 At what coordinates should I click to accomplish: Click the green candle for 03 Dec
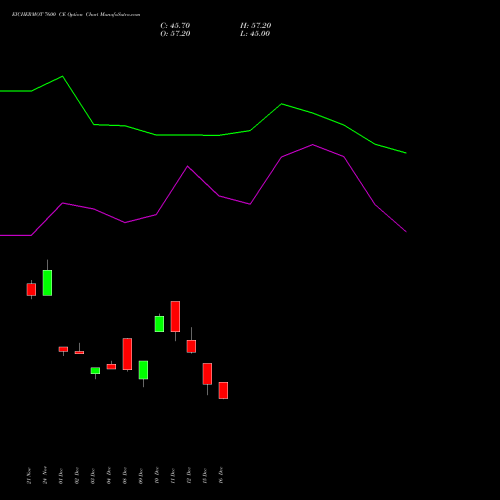tap(95, 371)
